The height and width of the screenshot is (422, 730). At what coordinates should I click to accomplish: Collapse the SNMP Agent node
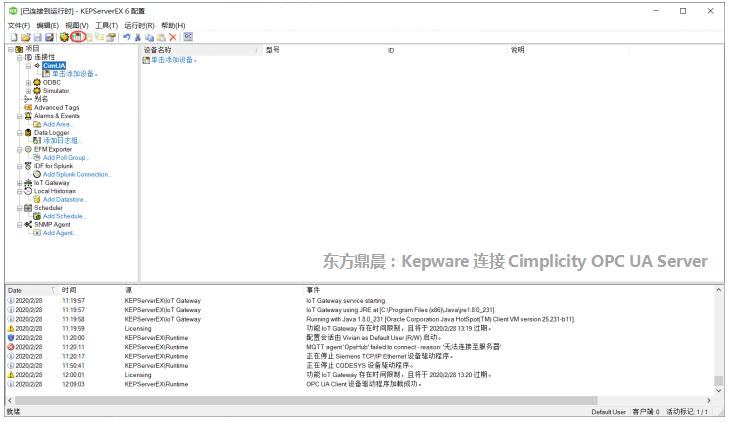[20, 225]
